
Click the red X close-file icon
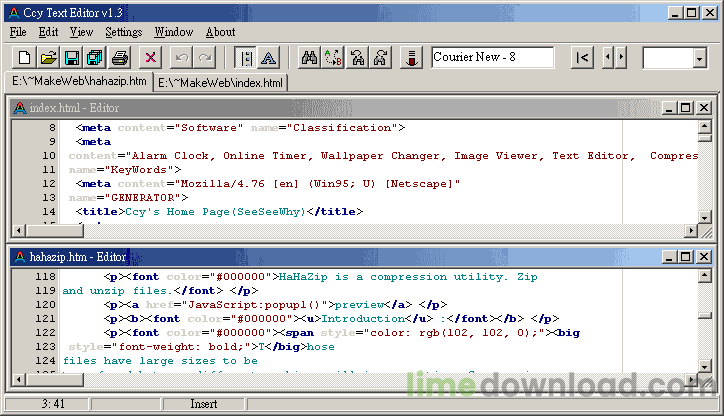tap(151, 58)
